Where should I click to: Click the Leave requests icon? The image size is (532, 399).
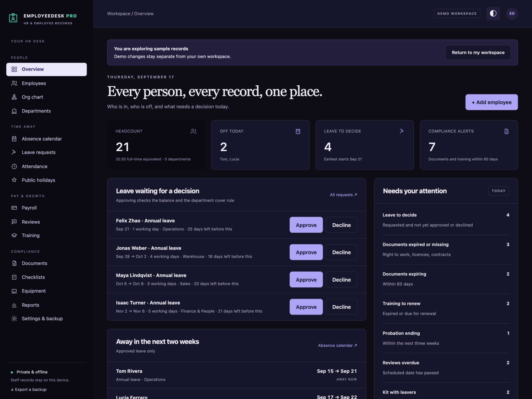click(x=14, y=152)
